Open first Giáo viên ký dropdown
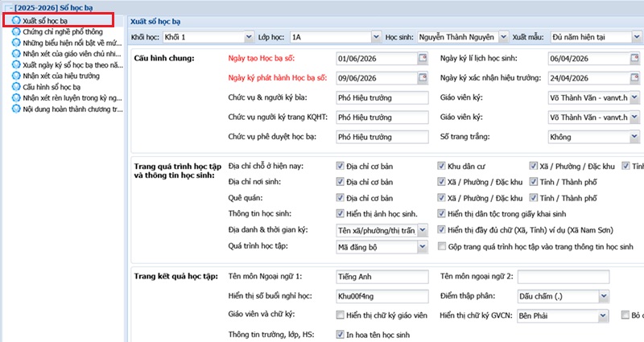The height and width of the screenshot is (342, 644). click(635, 97)
